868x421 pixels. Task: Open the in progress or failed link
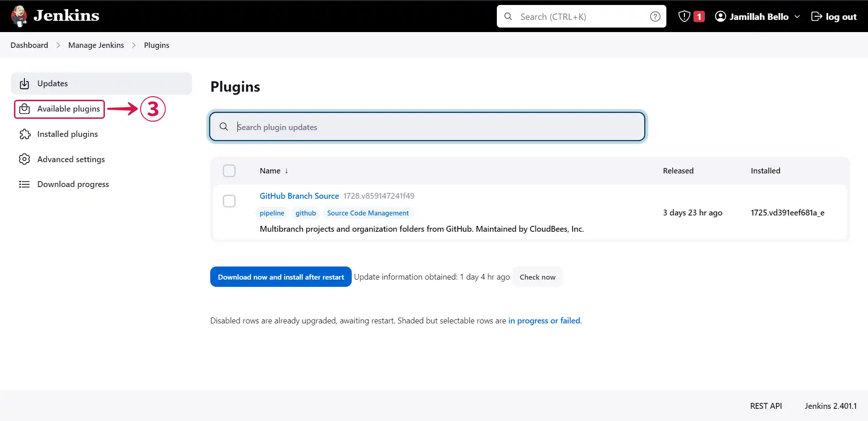click(544, 320)
